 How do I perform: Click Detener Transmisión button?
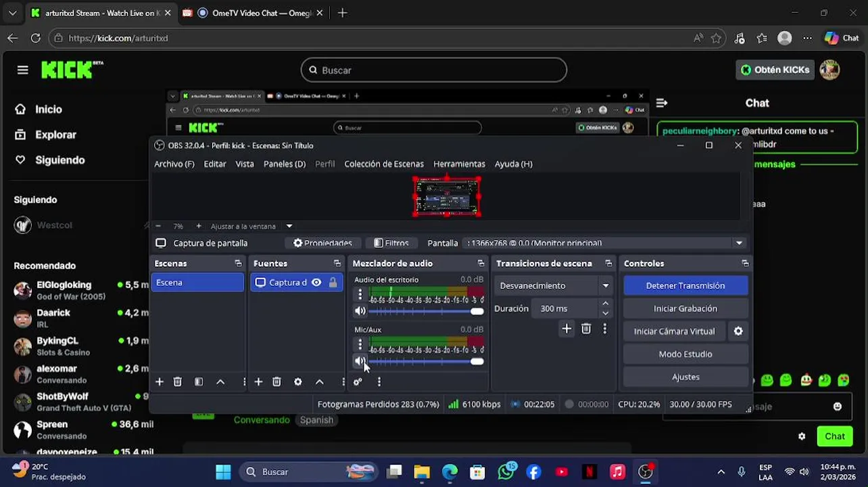click(x=685, y=285)
